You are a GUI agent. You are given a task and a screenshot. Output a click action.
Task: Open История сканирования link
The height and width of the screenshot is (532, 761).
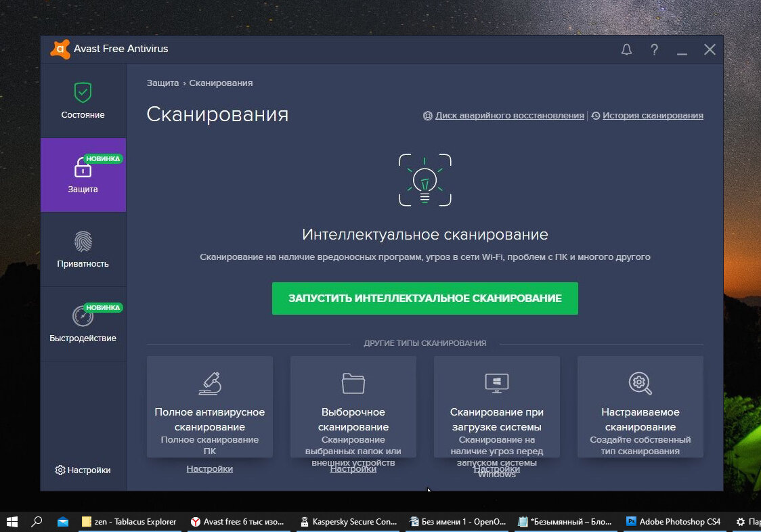click(x=653, y=116)
